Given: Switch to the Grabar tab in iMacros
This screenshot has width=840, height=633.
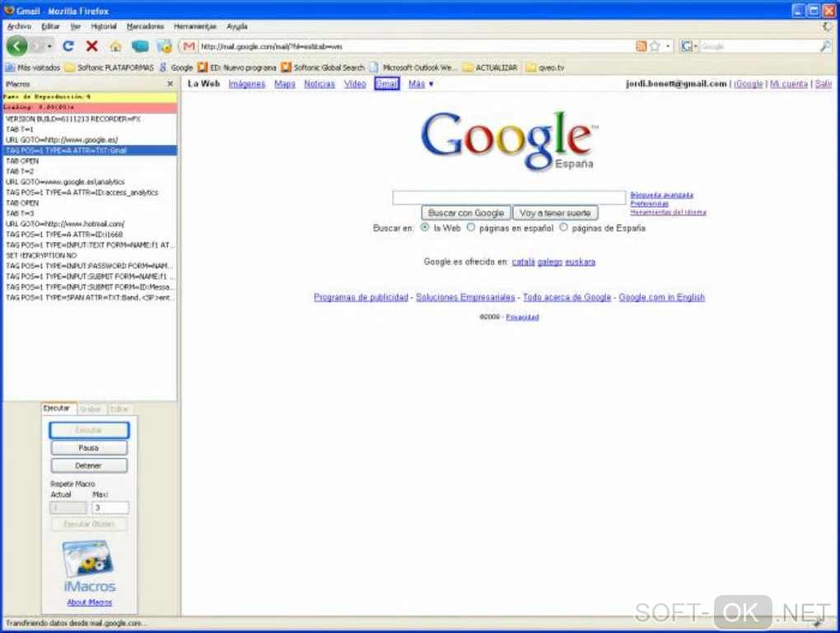Looking at the screenshot, I should coord(91,409).
